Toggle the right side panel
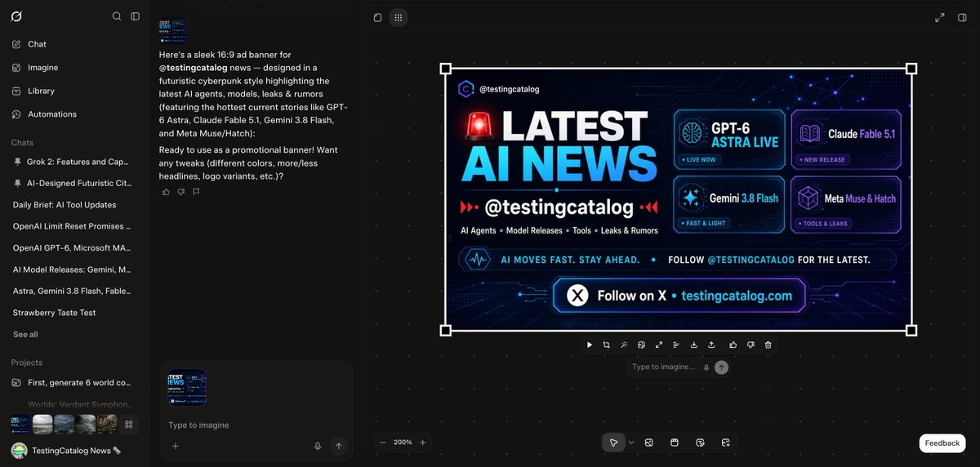 pos(962,17)
